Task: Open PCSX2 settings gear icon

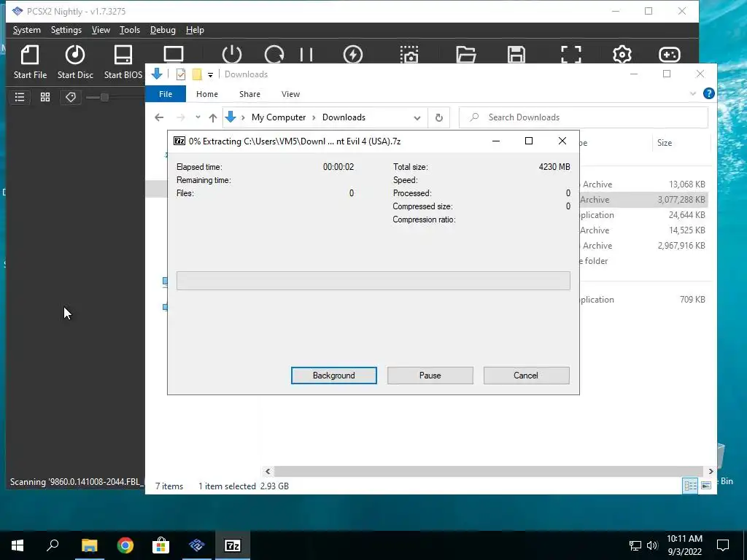Action: (x=622, y=54)
